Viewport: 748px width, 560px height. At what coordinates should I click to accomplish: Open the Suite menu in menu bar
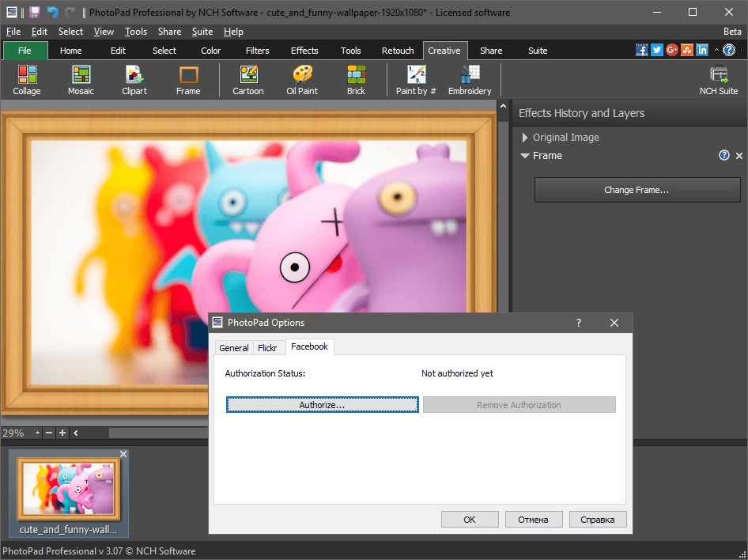click(202, 32)
